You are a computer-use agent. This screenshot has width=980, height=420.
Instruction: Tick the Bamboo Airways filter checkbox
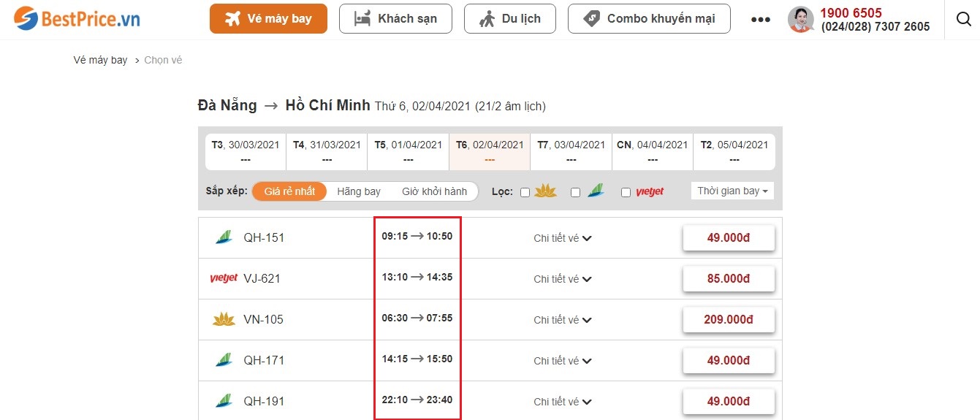click(x=575, y=192)
